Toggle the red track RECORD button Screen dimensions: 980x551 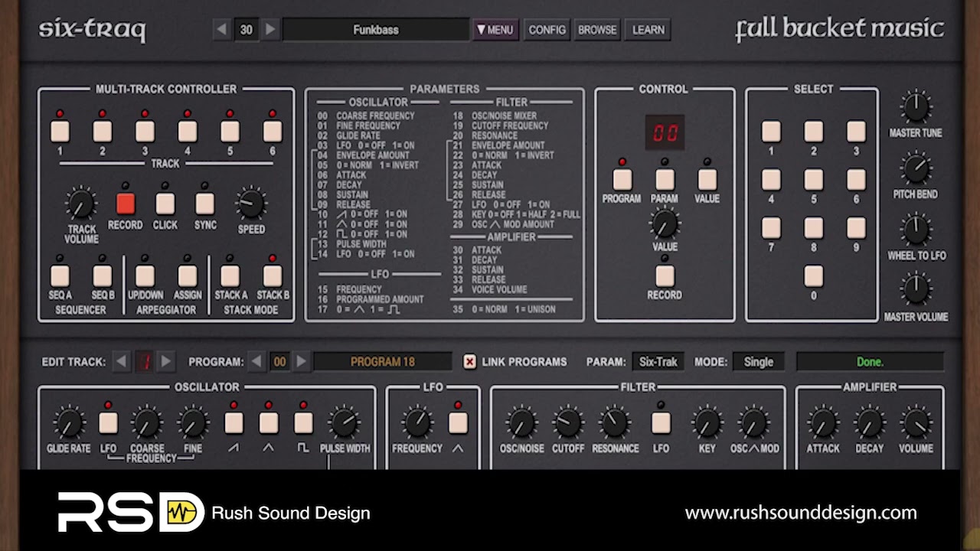[x=126, y=203]
